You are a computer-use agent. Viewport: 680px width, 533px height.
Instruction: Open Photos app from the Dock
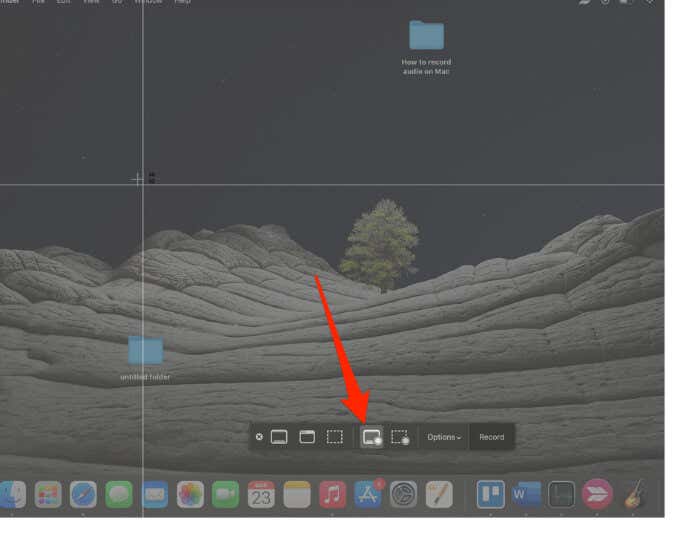[x=190, y=494]
